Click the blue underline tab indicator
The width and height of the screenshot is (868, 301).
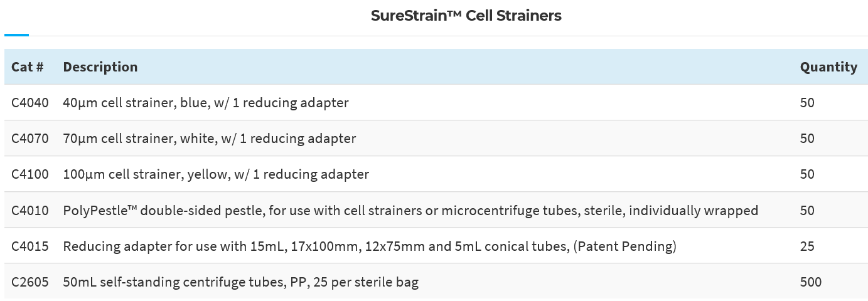tap(16, 35)
